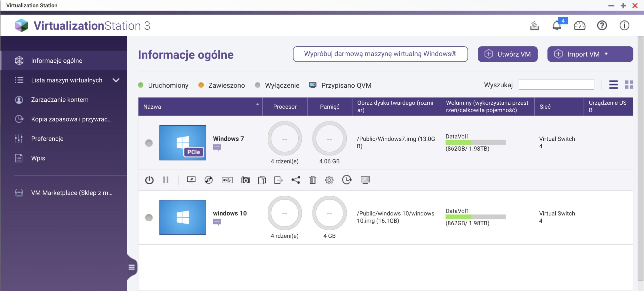The image size is (644, 291).
Task: Open the Import VM dropdown arrow
Action: [x=606, y=54]
